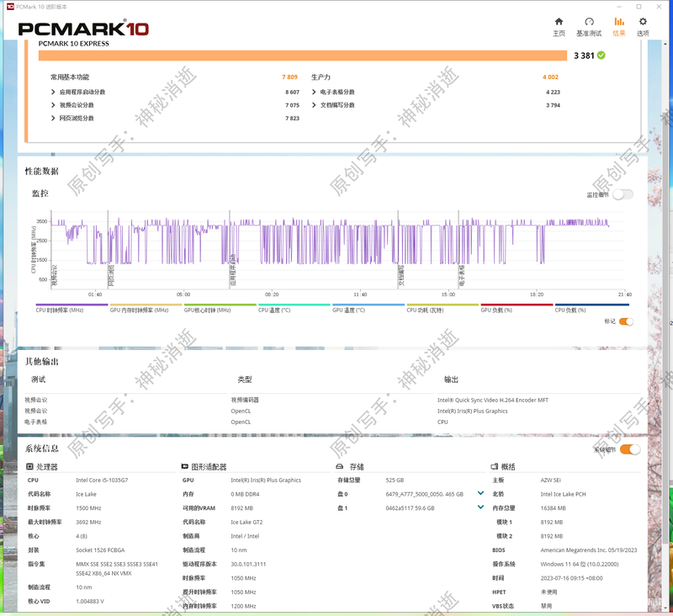Click the 视频会议 marker on the chart
The width and height of the screenshot is (673, 616).
click(54, 275)
